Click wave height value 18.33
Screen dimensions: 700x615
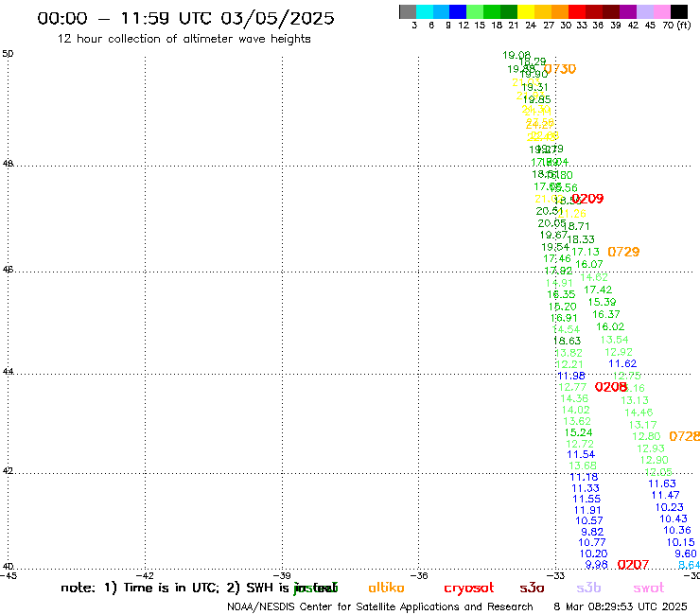[581, 239]
